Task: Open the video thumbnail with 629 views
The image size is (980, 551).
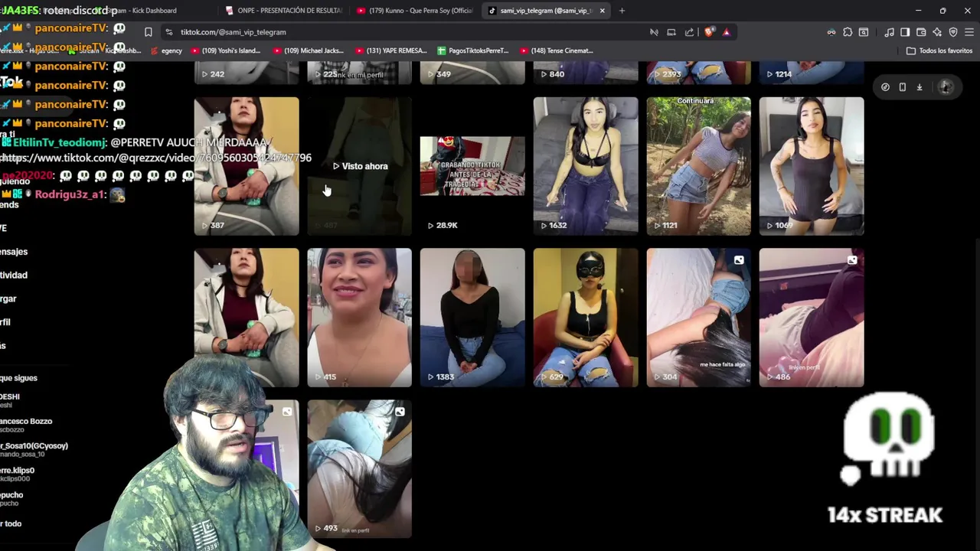Action: [586, 318]
